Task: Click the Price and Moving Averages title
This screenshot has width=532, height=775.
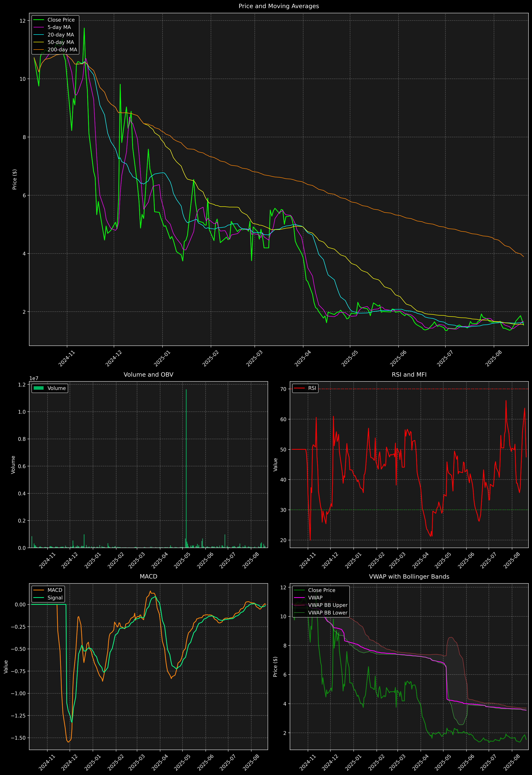Action: [x=279, y=6]
